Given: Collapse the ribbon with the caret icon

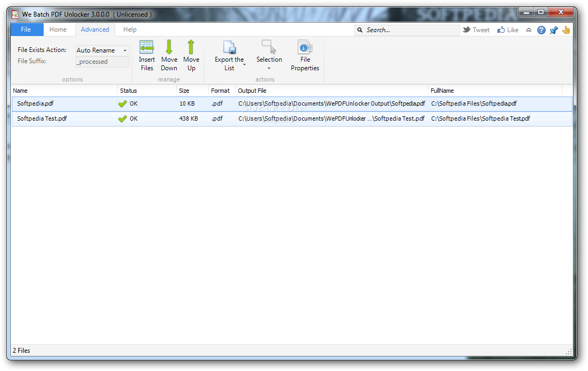Looking at the screenshot, I should point(529,30).
